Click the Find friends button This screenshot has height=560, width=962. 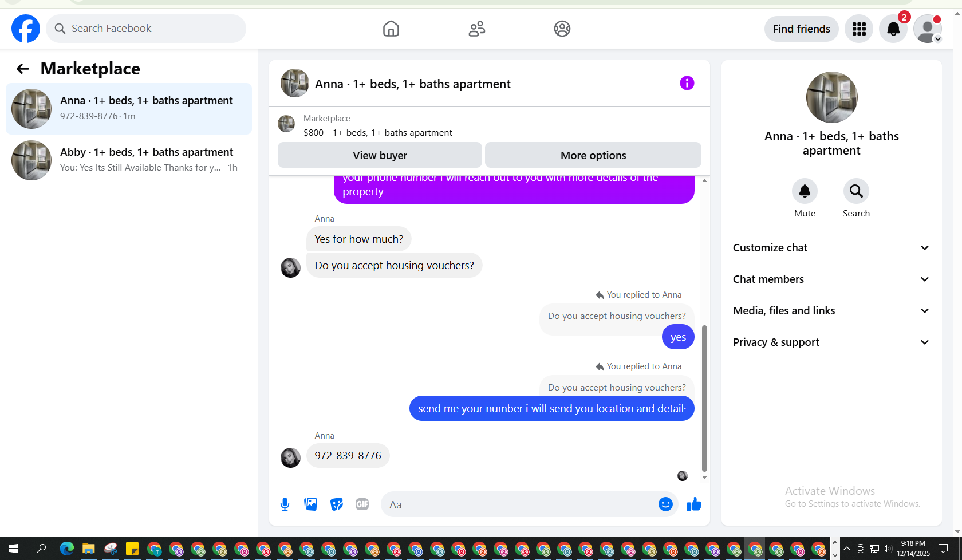click(802, 29)
